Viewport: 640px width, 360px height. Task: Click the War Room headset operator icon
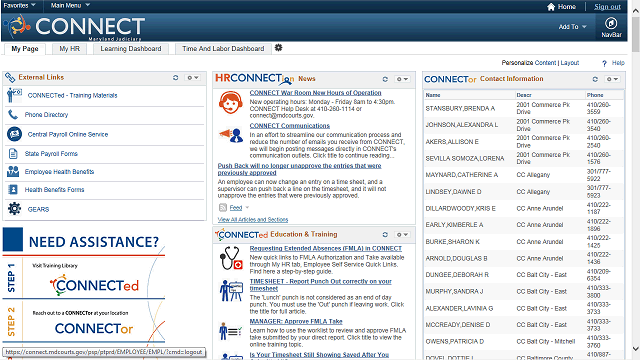click(231, 102)
